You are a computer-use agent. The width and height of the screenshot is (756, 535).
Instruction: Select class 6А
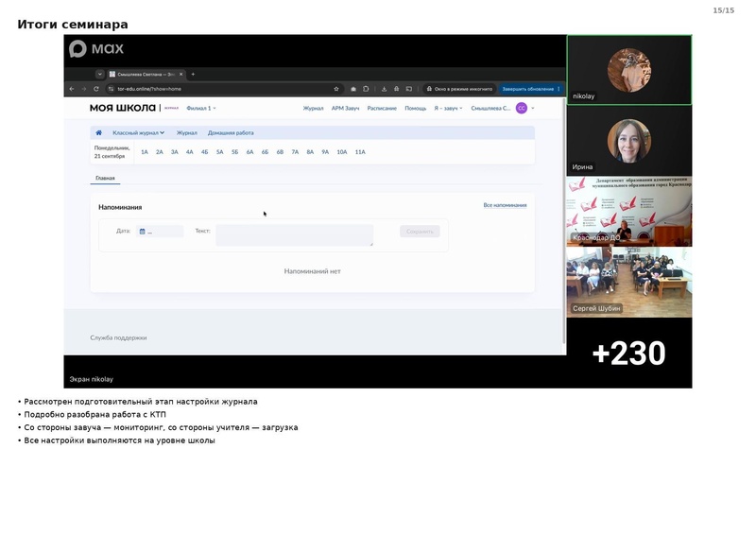coord(249,152)
